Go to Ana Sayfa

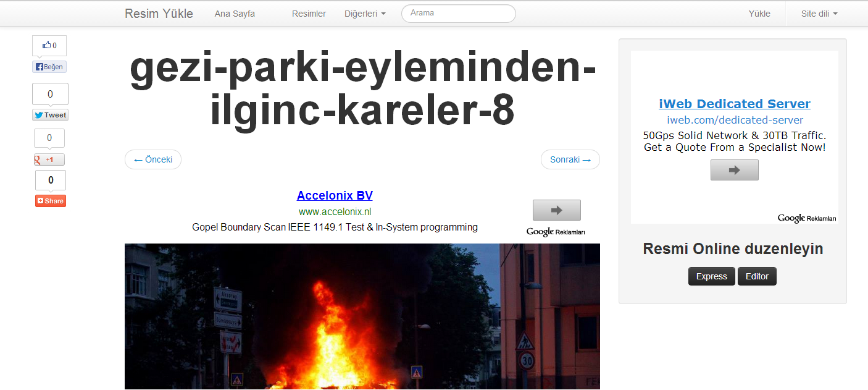click(235, 14)
